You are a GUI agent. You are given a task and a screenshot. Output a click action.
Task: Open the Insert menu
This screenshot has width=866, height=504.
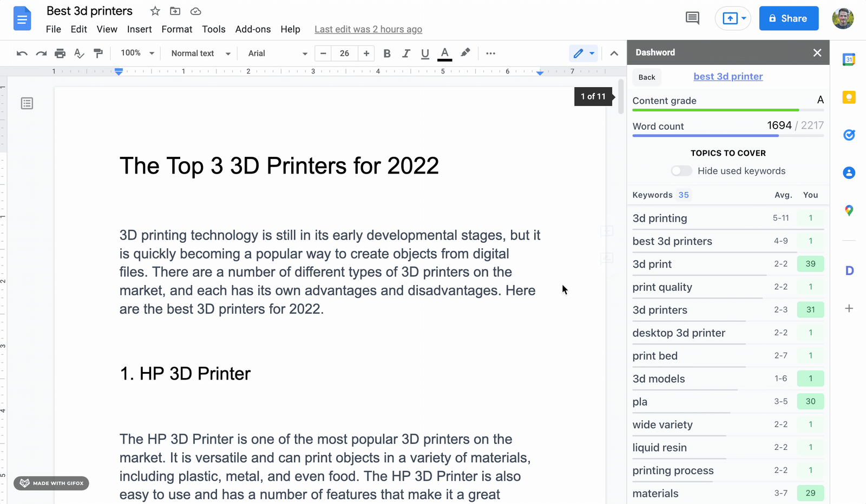(140, 29)
